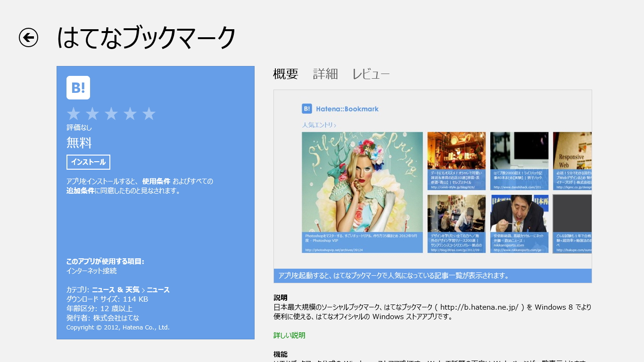The image size is (644, 362).
Task: Go back with the arrow button
Action: click(28, 38)
